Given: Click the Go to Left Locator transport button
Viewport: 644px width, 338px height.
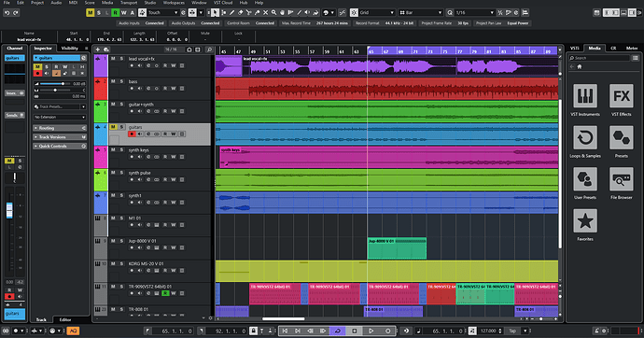Looking at the screenshot, I should 285,331.
